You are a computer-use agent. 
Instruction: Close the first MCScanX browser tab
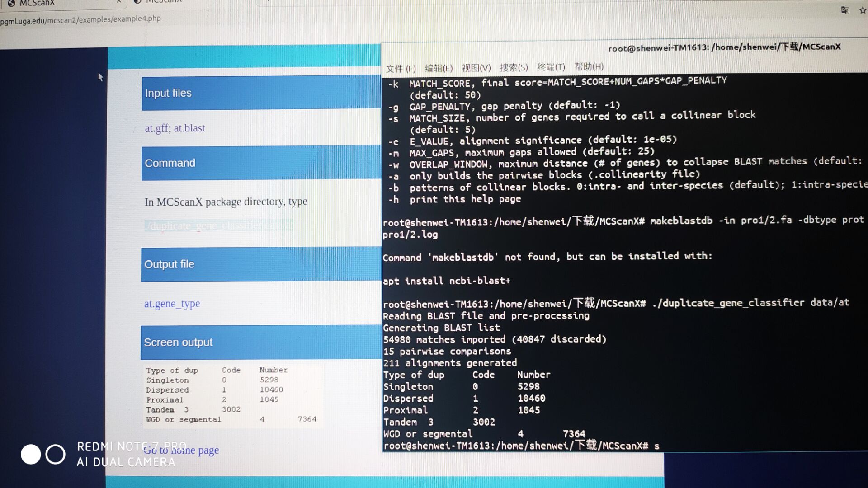pyautogui.click(x=118, y=2)
